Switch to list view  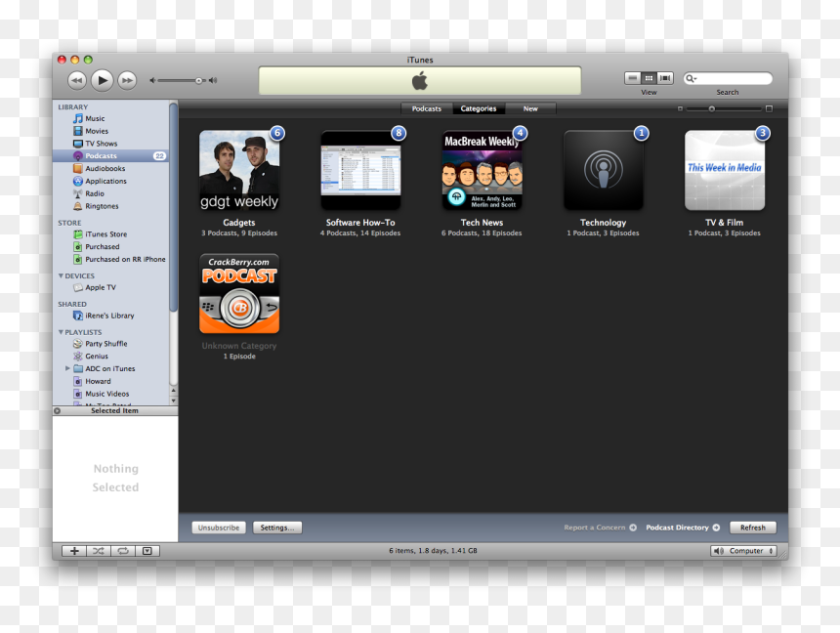633,78
